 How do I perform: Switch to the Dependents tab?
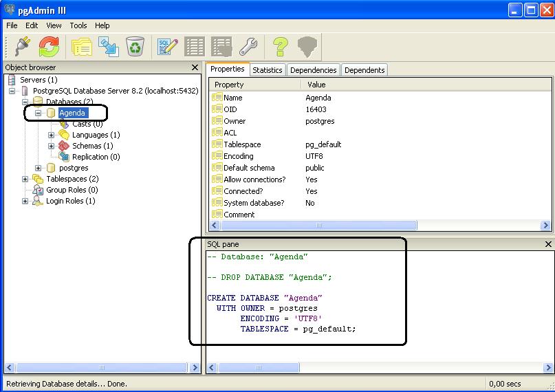(364, 70)
